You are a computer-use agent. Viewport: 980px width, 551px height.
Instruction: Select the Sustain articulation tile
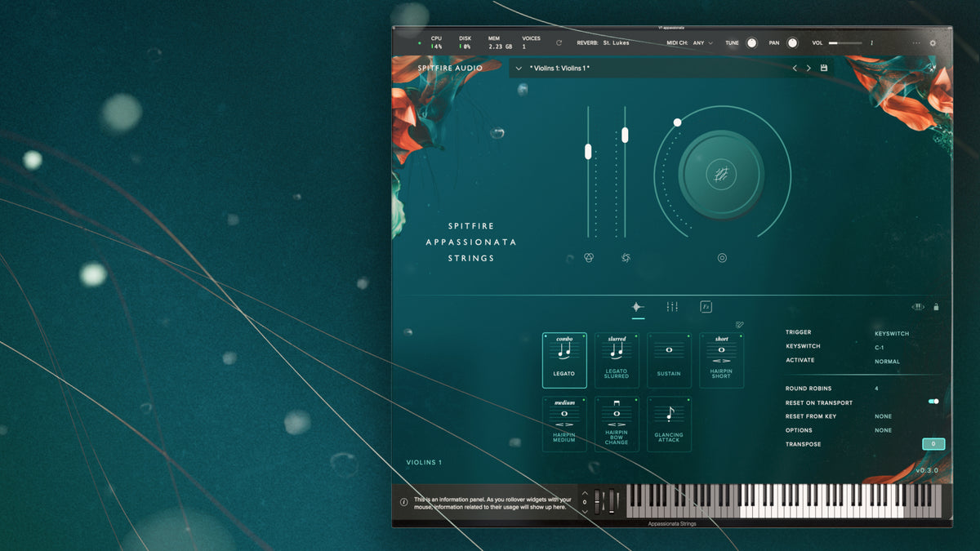pyautogui.click(x=669, y=360)
